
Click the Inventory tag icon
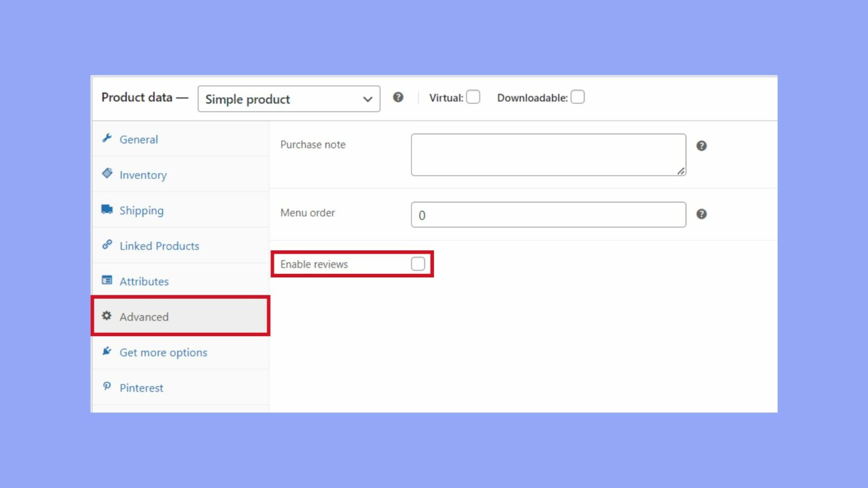[107, 173]
